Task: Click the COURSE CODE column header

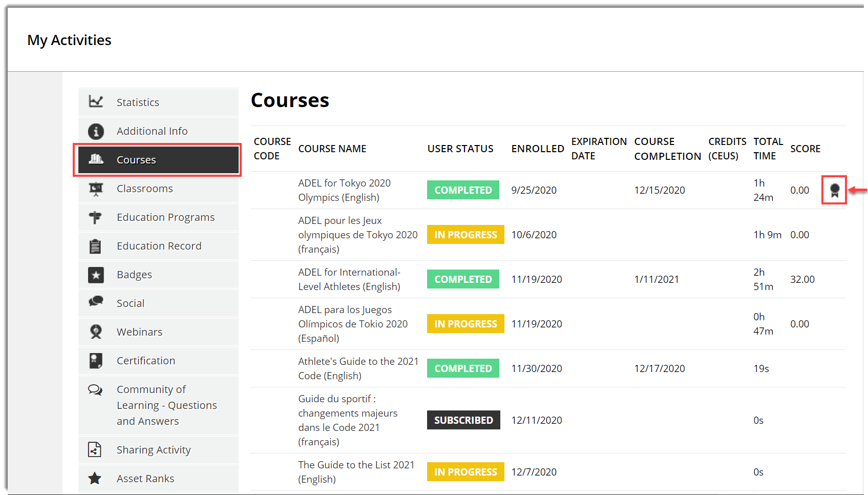Action: (x=272, y=149)
